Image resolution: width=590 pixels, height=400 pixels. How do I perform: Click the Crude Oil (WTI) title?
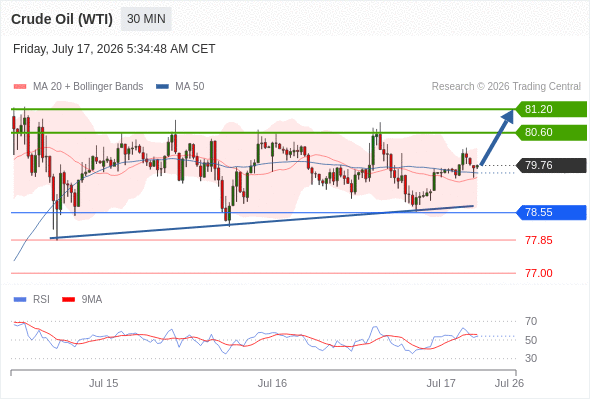click(x=62, y=19)
